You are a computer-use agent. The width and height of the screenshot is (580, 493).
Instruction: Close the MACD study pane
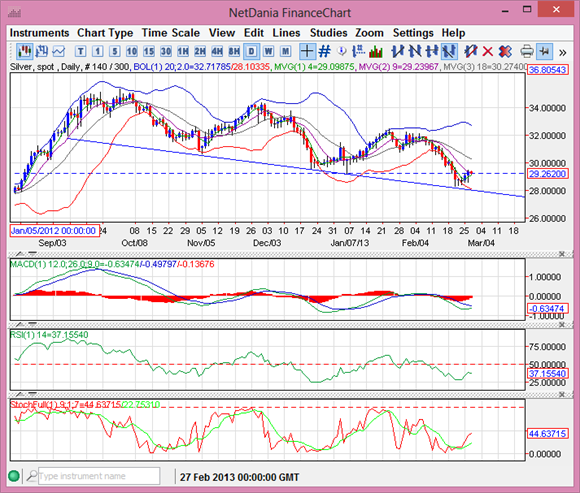(562, 254)
